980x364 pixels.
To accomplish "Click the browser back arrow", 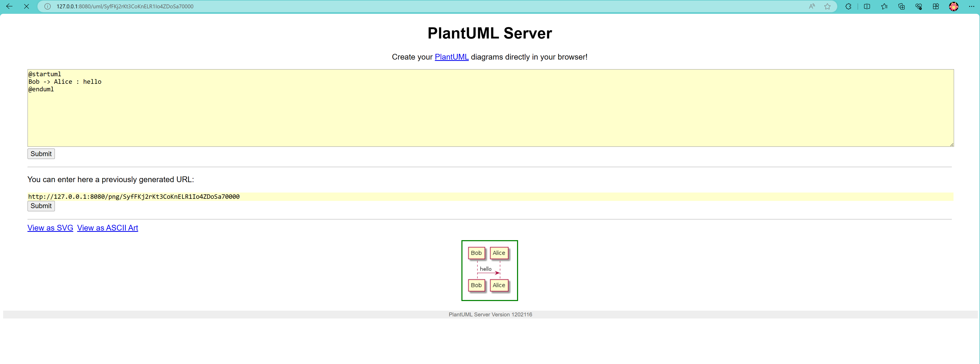I will pyautogui.click(x=10, y=7).
